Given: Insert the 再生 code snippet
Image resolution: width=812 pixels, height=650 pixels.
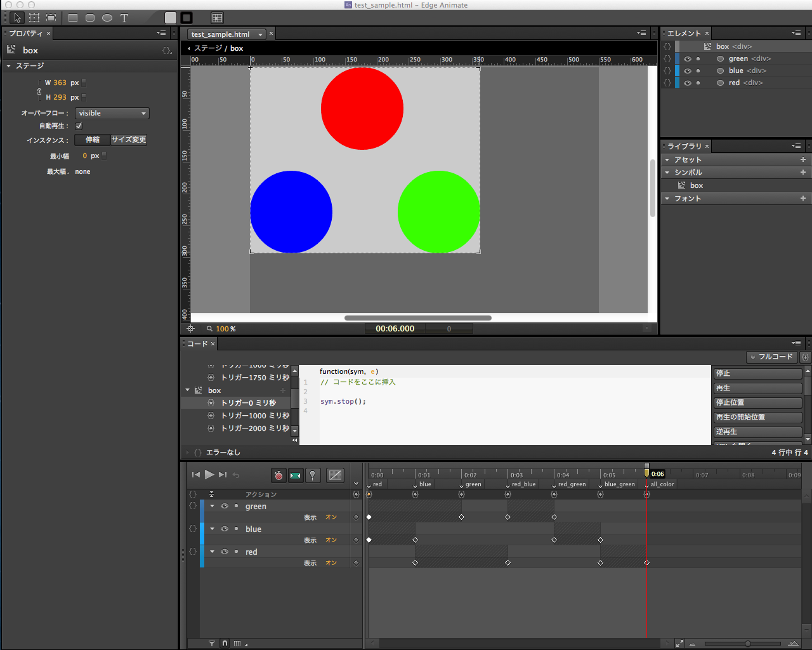Looking at the screenshot, I should point(758,388).
